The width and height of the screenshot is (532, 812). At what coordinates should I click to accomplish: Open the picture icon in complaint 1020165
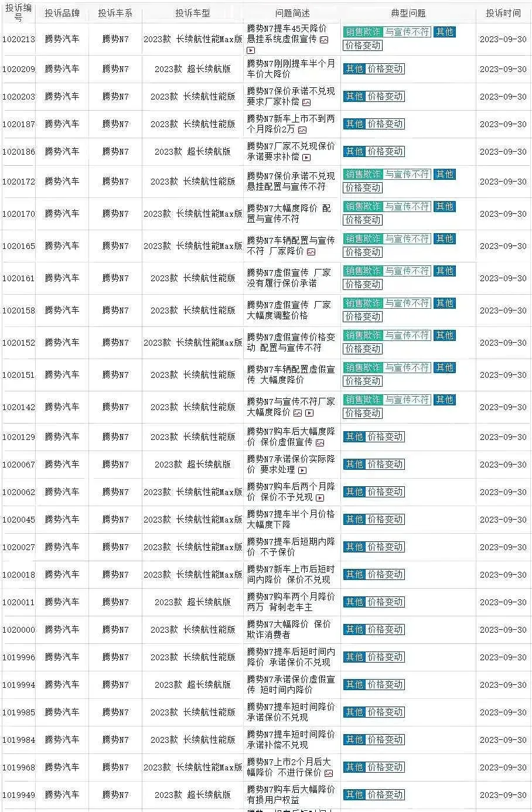click(311, 252)
